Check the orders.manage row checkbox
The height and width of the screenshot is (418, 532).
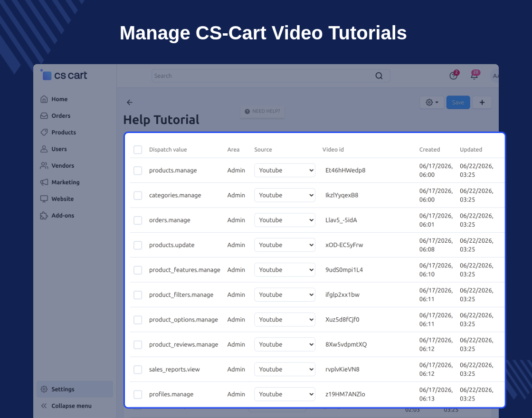pyautogui.click(x=138, y=220)
